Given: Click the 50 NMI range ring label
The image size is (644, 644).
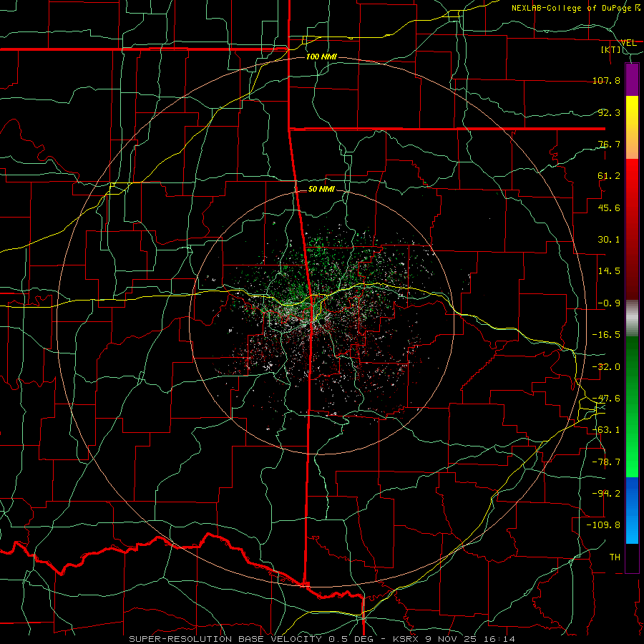Looking at the screenshot, I should (321, 190).
